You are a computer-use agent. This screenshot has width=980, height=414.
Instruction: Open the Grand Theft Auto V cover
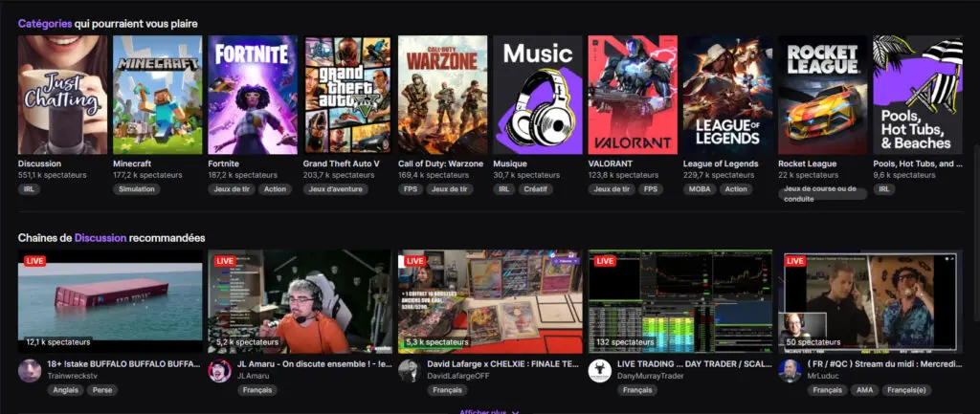pyautogui.click(x=347, y=95)
